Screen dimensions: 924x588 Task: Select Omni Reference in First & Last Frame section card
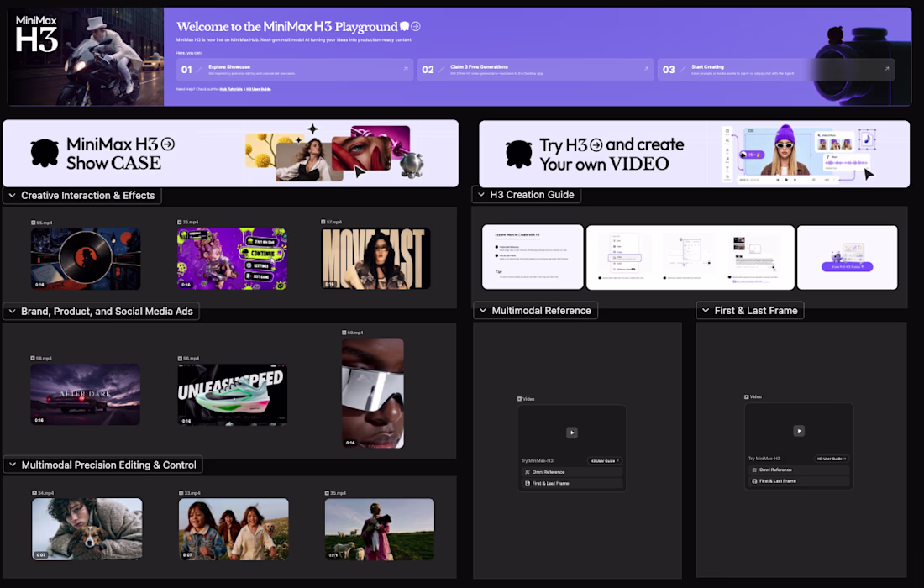coord(799,470)
